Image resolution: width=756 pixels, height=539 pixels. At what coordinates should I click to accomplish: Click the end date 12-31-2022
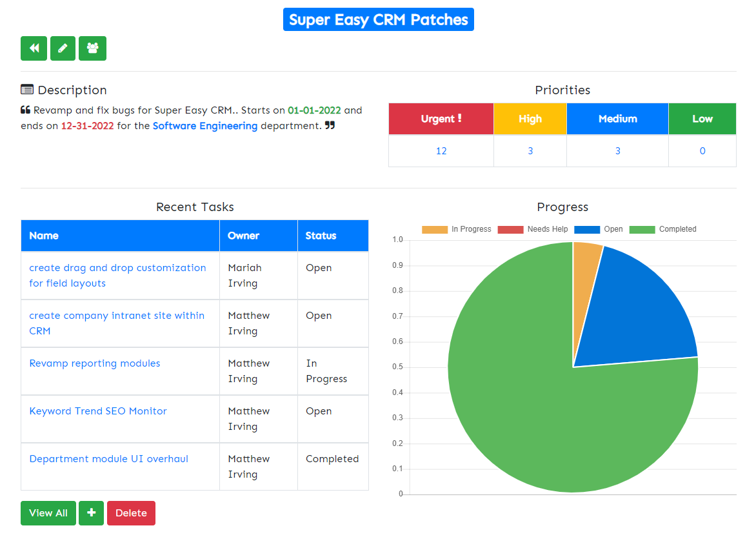click(87, 126)
